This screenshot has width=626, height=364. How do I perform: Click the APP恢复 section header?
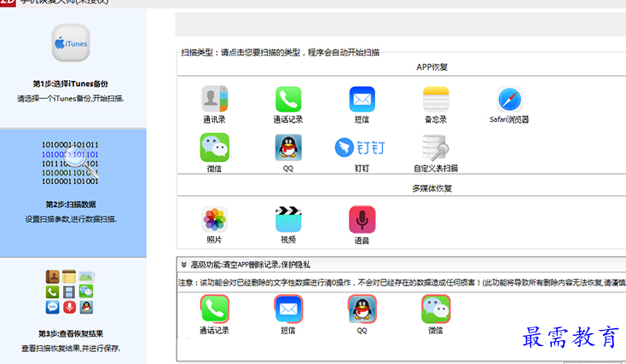click(x=432, y=67)
